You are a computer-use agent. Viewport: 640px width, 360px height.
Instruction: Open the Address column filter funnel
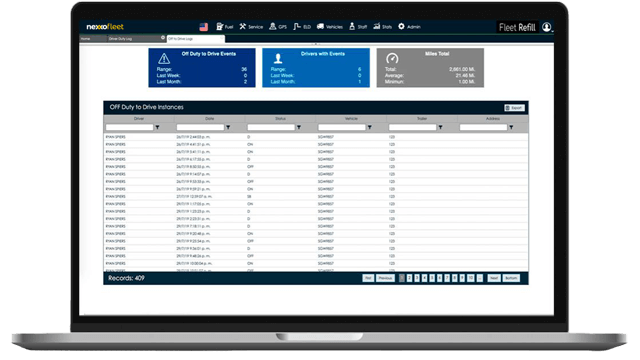(511, 127)
